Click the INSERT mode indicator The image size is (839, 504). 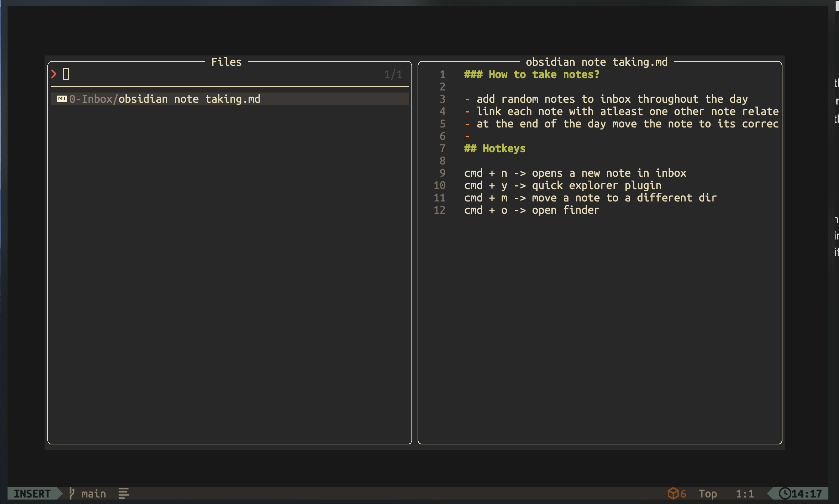[32, 493]
